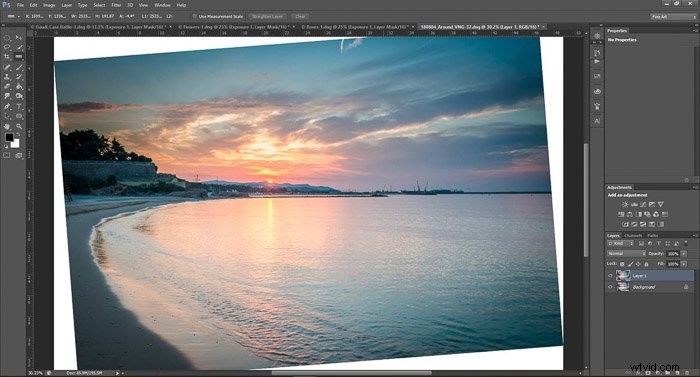
Task: Add an Exposure adjustment
Action: (x=652, y=204)
